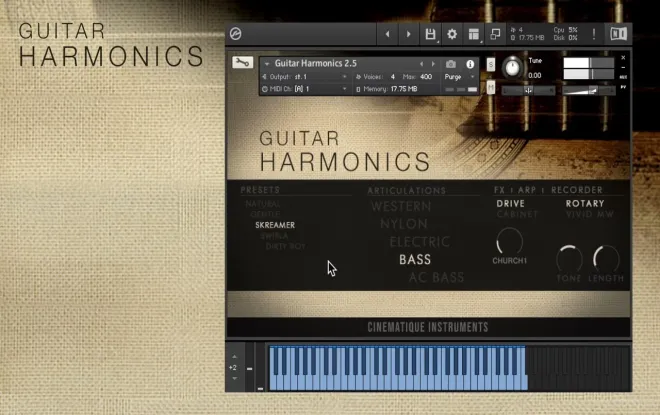
Task: Toggle the Solo S button
Action: [491, 65]
